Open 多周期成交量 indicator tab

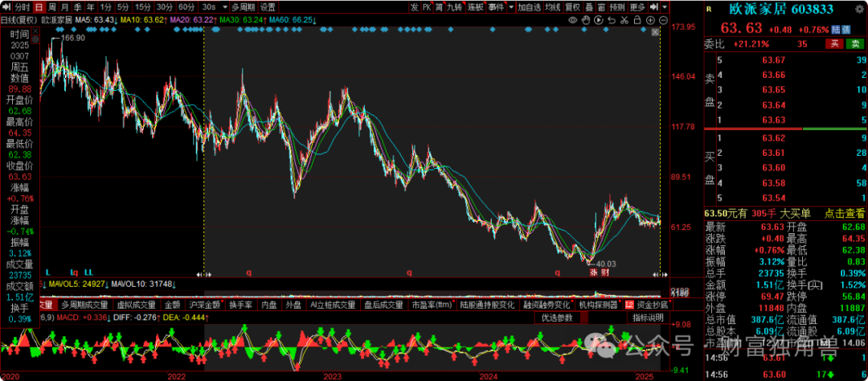coord(84,305)
